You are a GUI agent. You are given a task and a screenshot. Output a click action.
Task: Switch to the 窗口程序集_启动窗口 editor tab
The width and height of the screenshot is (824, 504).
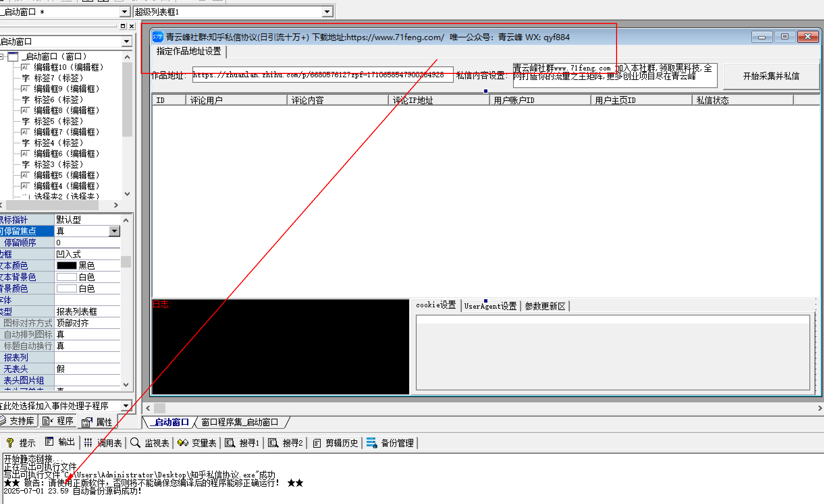click(x=240, y=422)
